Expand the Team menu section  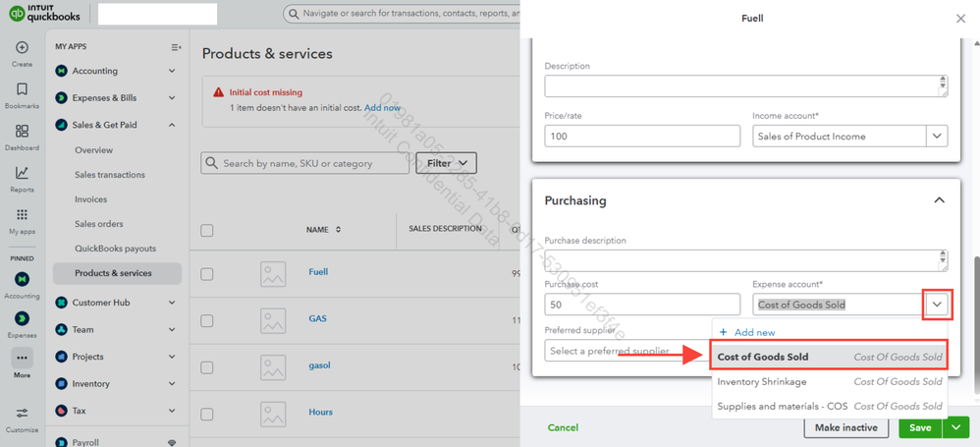(x=172, y=329)
